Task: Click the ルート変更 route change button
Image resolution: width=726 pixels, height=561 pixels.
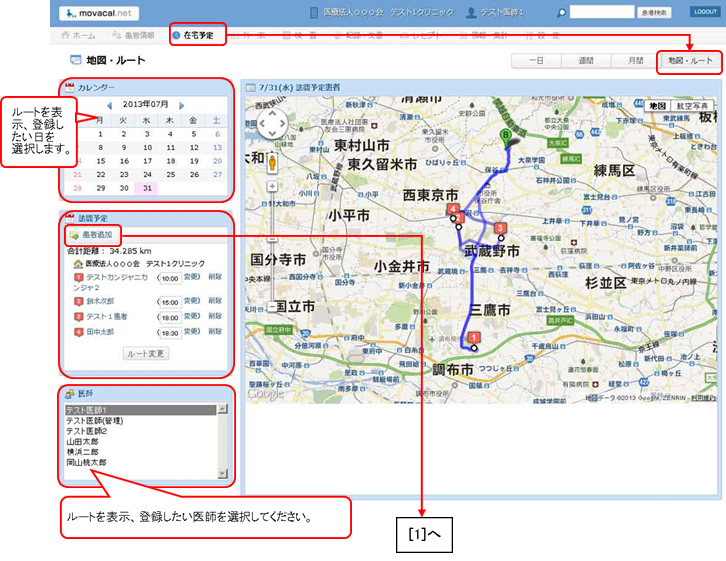Action: click(146, 353)
